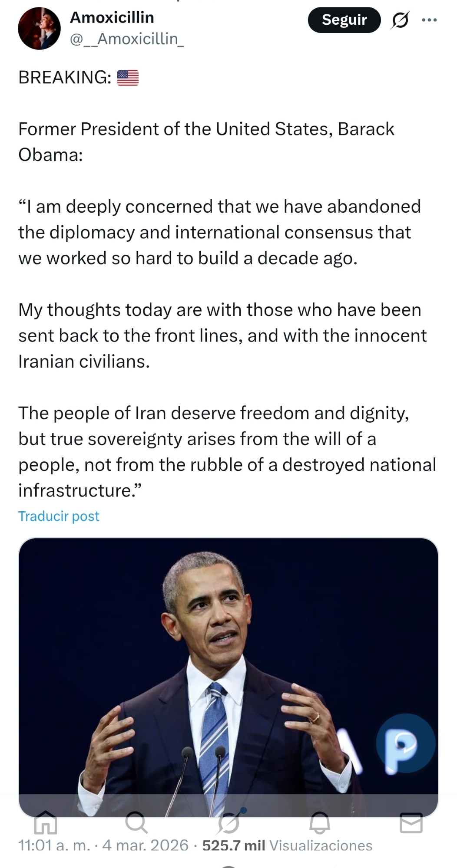457x868 pixels.
Task: Tap the paragraph mentioning innocent Iranian civilians
Action: 222,335
